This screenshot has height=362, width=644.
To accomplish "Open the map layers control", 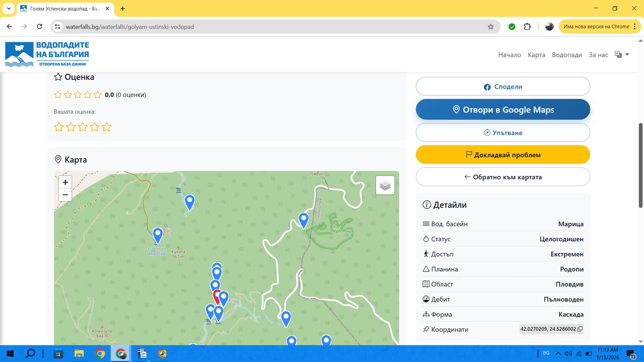I will point(385,186).
